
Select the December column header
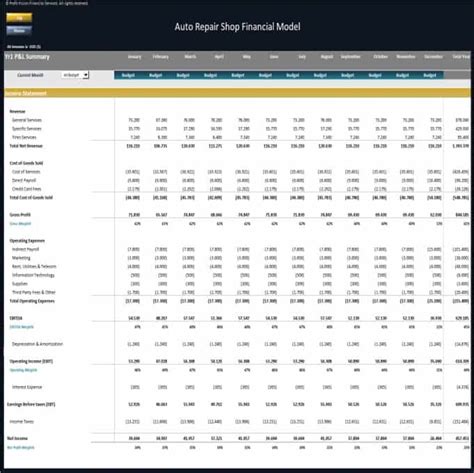[x=433, y=57]
